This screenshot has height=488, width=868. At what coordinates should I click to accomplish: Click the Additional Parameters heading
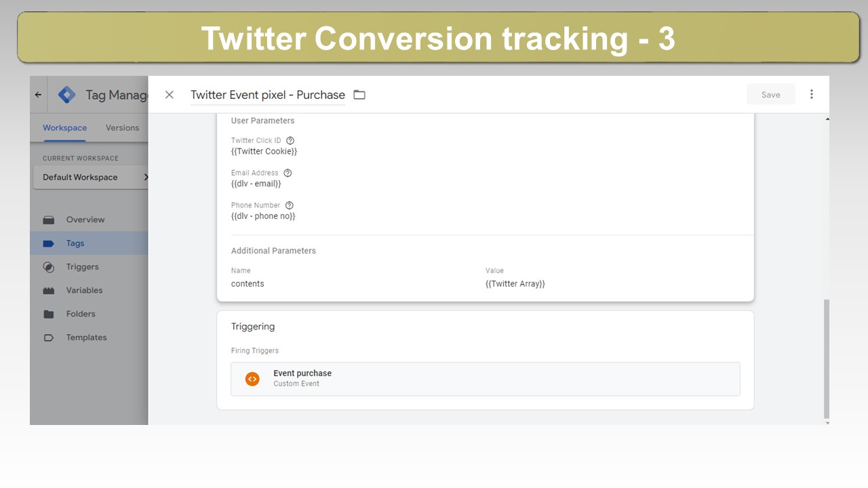coord(273,251)
